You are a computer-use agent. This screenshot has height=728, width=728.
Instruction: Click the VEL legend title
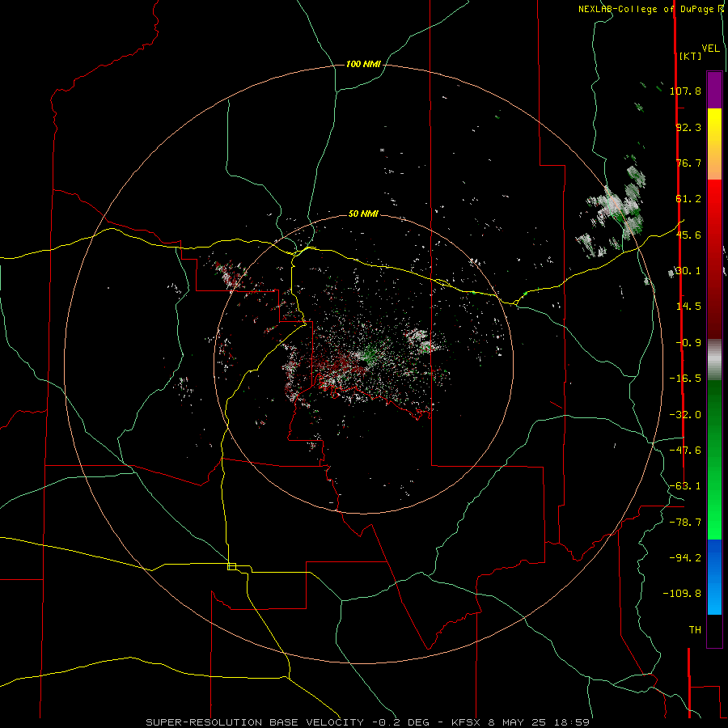click(x=710, y=49)
